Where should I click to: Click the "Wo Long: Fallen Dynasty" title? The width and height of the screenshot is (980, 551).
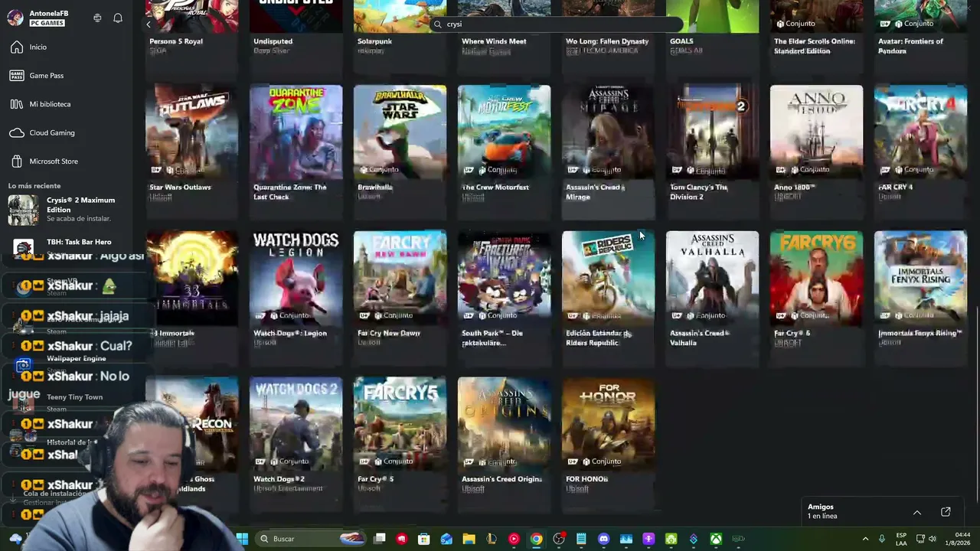(607, 41)
